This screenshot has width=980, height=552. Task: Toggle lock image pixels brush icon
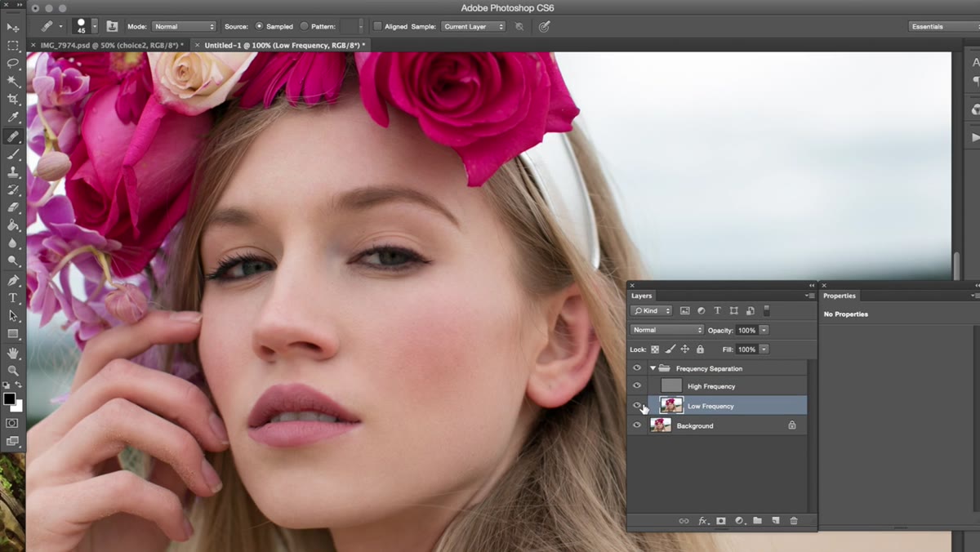[670, 349]
